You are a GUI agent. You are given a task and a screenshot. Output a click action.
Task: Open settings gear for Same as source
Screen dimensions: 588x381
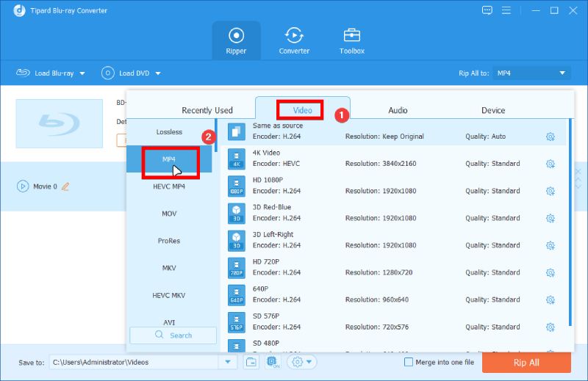tap(550, 137)
